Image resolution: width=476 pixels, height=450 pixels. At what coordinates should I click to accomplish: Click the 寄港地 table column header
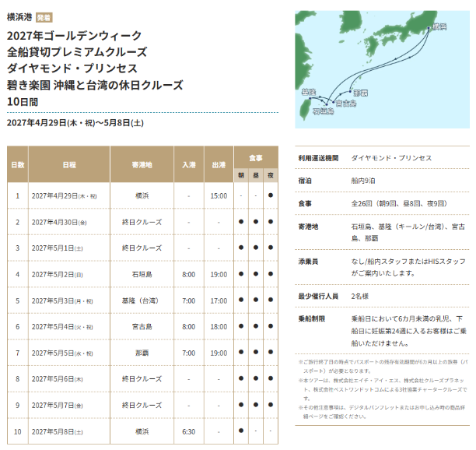[142, 165]
